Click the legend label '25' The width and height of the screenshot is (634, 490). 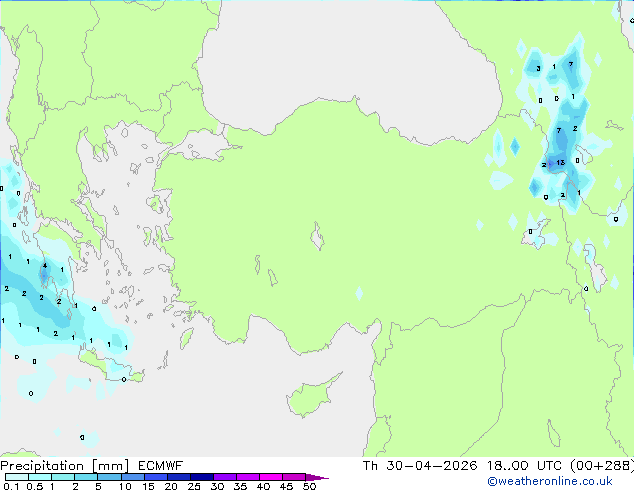(194, 486)
